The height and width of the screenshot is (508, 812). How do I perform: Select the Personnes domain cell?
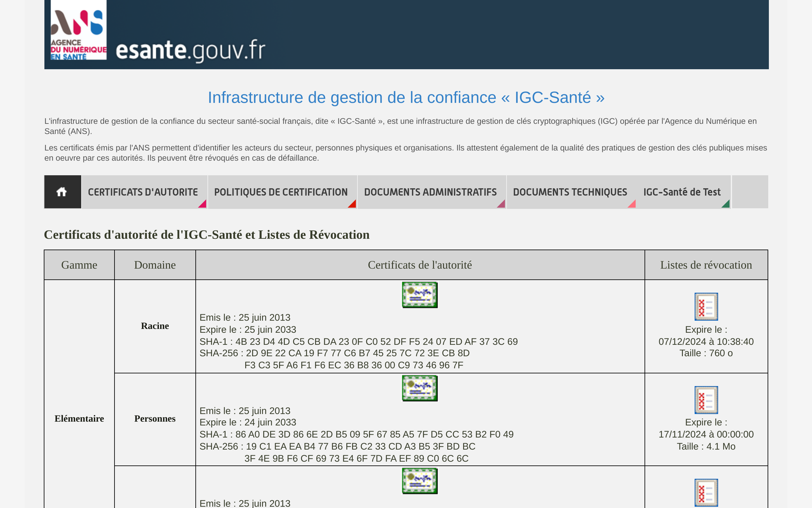(155, 419)
